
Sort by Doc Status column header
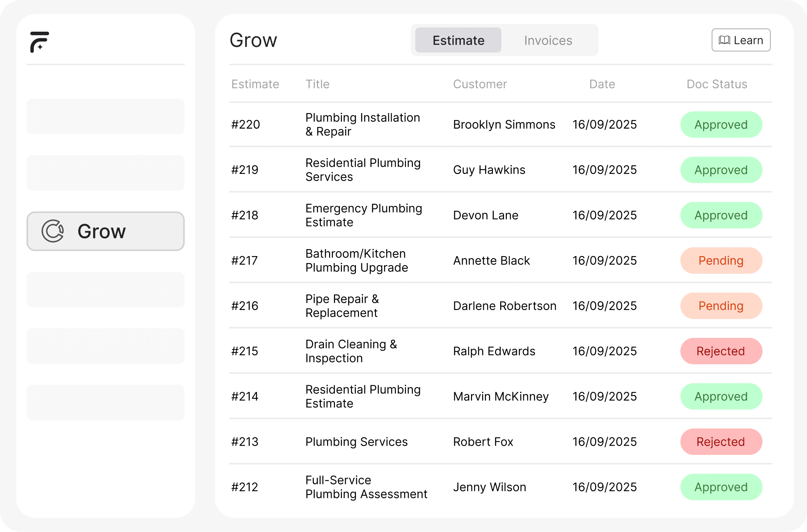[717, 84]
